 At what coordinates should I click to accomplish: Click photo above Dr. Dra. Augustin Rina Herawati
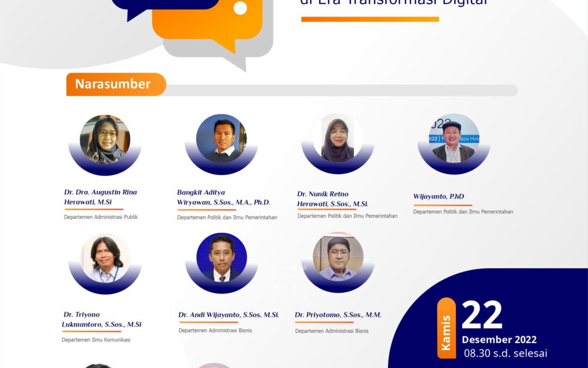tap(105, 140)
